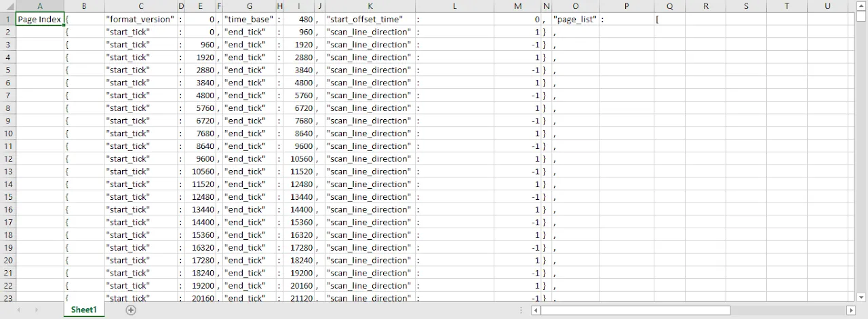Click vertical scrollbar down arrow
Screen dimensions: 868x319
(x=861, y=297)
